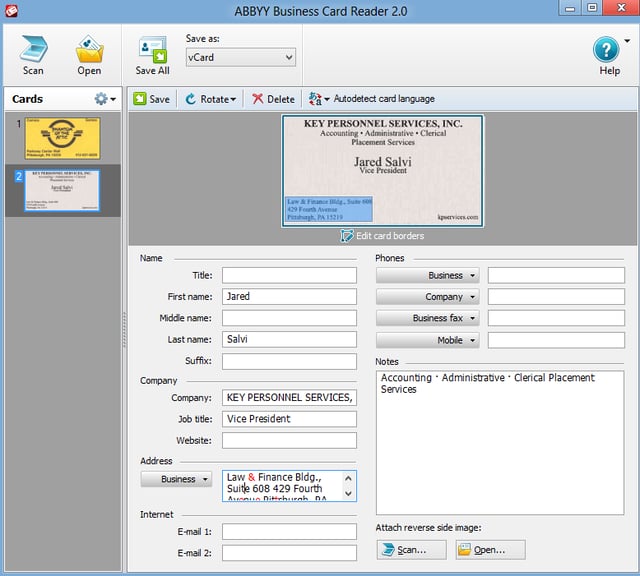Edit Job title field Vice President
Screen dimensions: 640x576
(x=289, y=419)
